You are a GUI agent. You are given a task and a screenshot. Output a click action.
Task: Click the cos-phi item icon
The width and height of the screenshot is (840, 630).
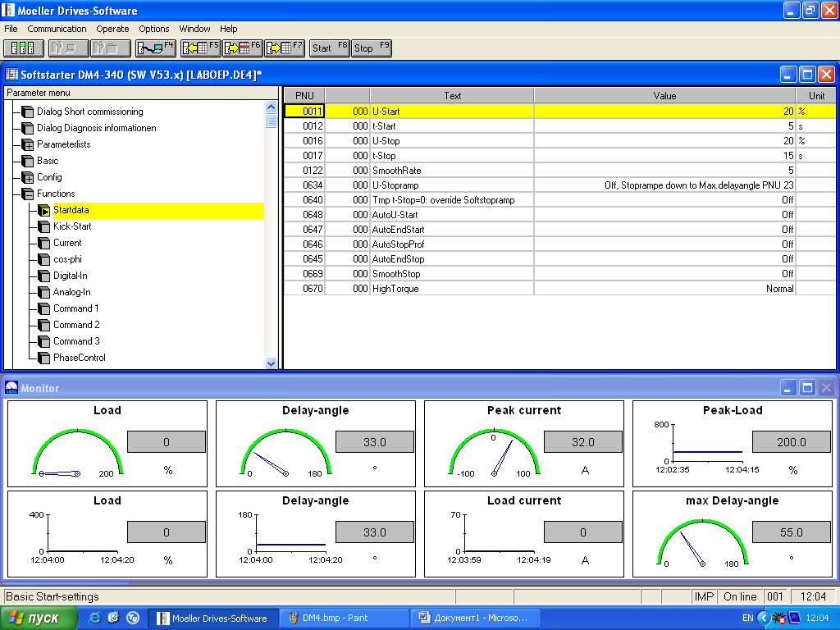(x=44, y=260)
